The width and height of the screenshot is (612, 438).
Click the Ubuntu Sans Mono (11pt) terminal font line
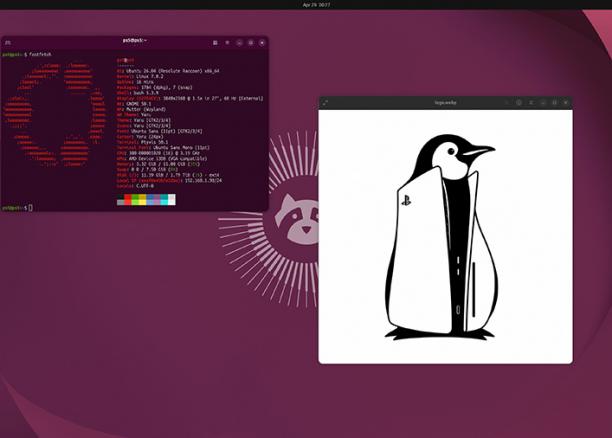163,148
